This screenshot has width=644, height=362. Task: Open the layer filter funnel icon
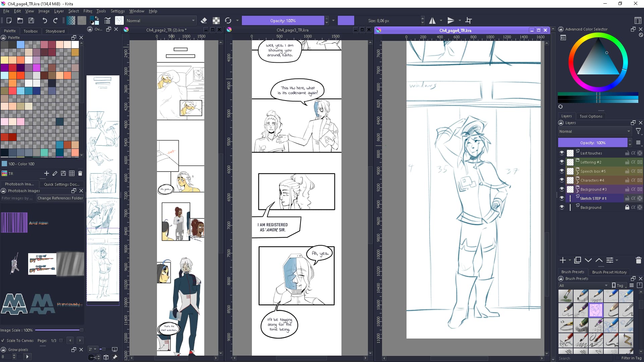(x=638, y=131)
